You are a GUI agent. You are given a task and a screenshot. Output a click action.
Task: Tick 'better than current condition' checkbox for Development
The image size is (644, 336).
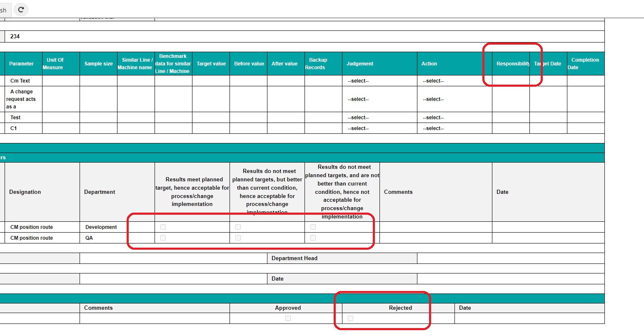pyautogui.click(x=238, y=227)
